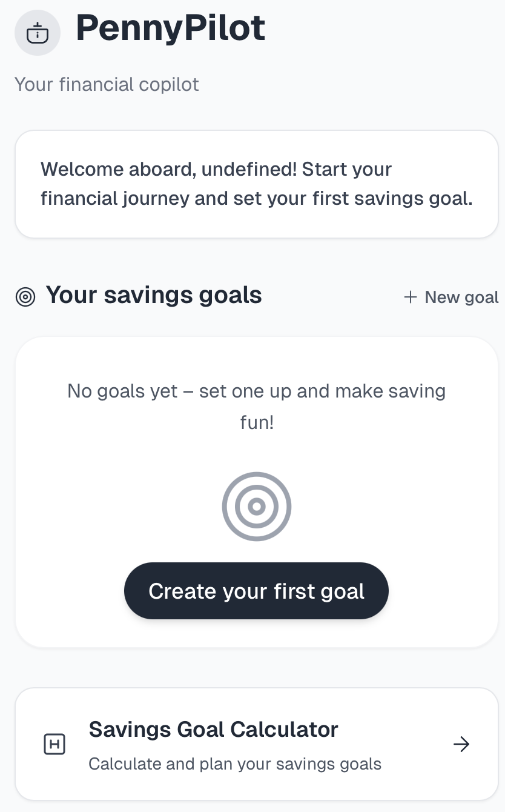Click the plus icon next to New goal

click(411, 297)
